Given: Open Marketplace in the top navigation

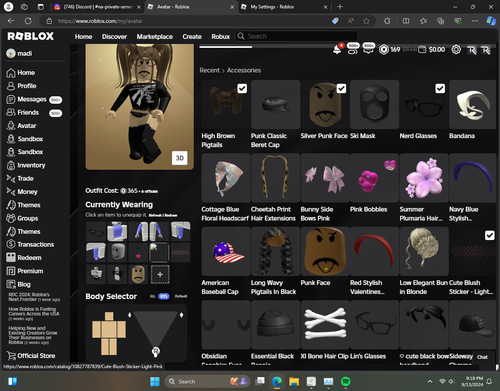Looking at the screenshot, I should pos(155,37).
